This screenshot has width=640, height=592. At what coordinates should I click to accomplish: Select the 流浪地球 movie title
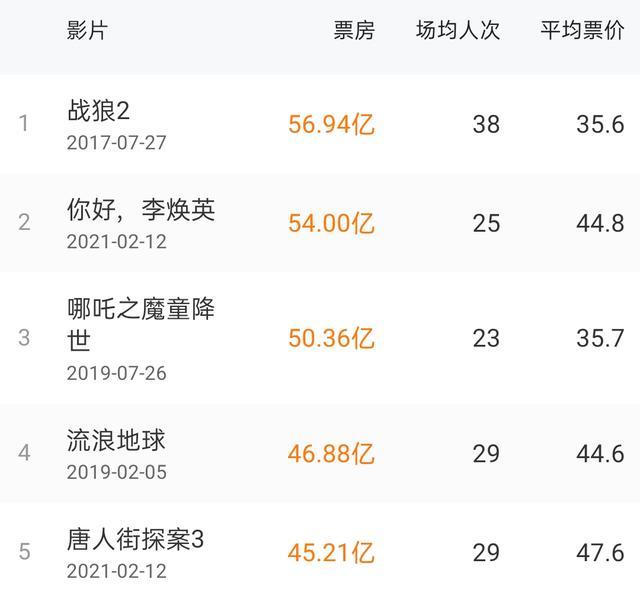pyautogui.click(x=116, y=440)
